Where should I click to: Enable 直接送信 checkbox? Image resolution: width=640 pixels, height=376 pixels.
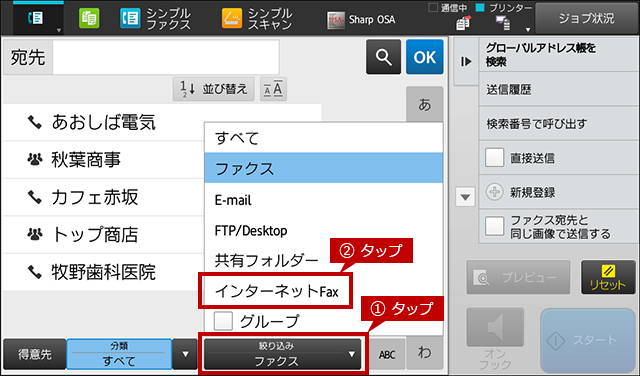click(494, 158)
